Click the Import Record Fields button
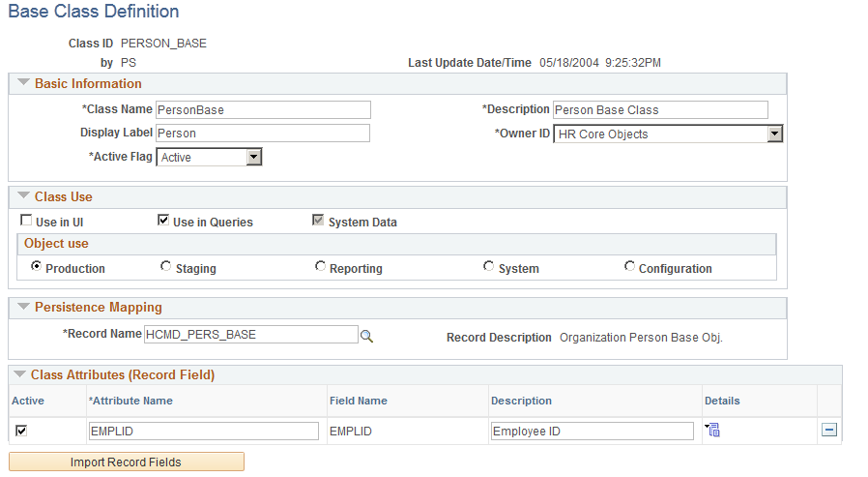Image resolution: width=868 pixels, height=477 pixels. (127, 462)
